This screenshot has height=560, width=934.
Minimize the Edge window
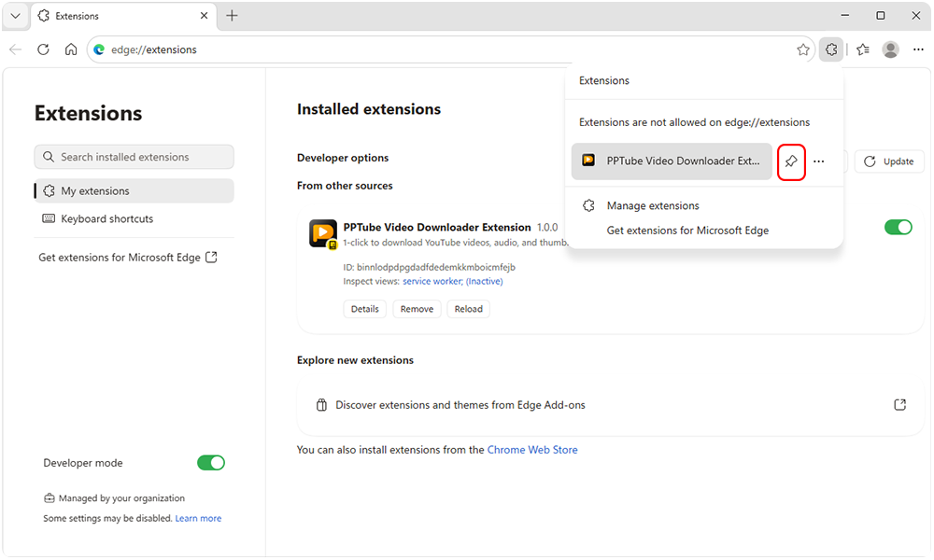(844, 16)
